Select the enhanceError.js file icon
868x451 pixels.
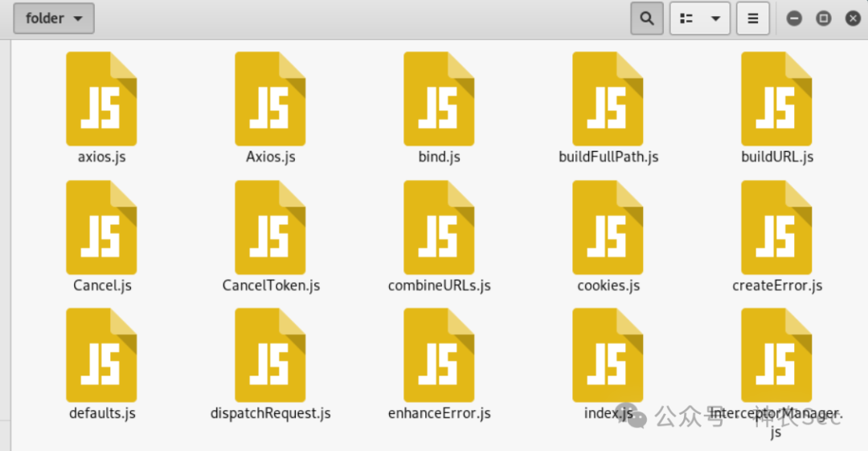[x=439, y=355]
